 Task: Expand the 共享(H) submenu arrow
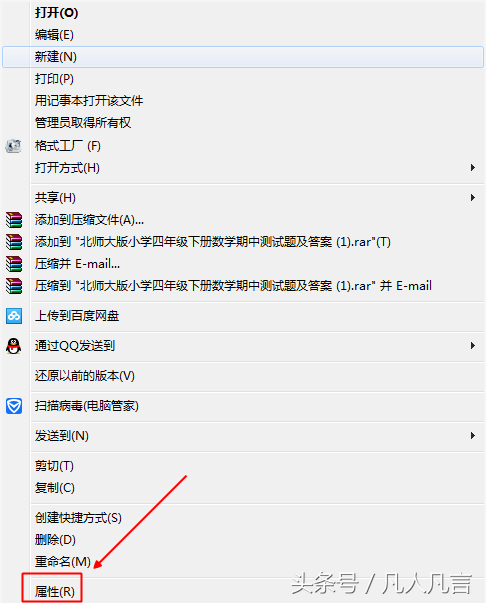click(473, 198)
